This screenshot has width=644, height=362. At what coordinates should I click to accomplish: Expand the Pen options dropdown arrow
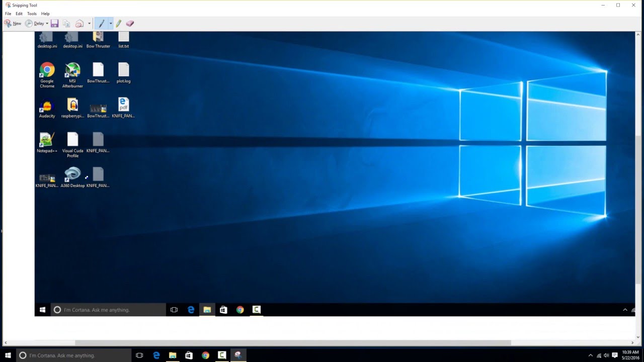click(x=110, y=24)
